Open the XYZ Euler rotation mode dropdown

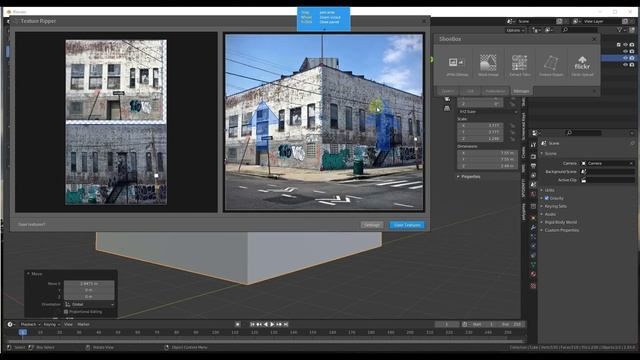tap(488, 111)
